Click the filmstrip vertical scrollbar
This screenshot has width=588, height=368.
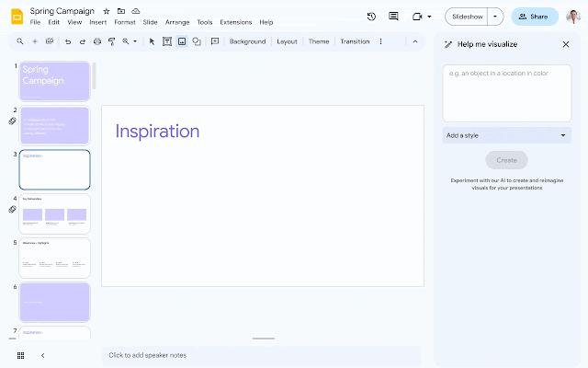(94, 75)
